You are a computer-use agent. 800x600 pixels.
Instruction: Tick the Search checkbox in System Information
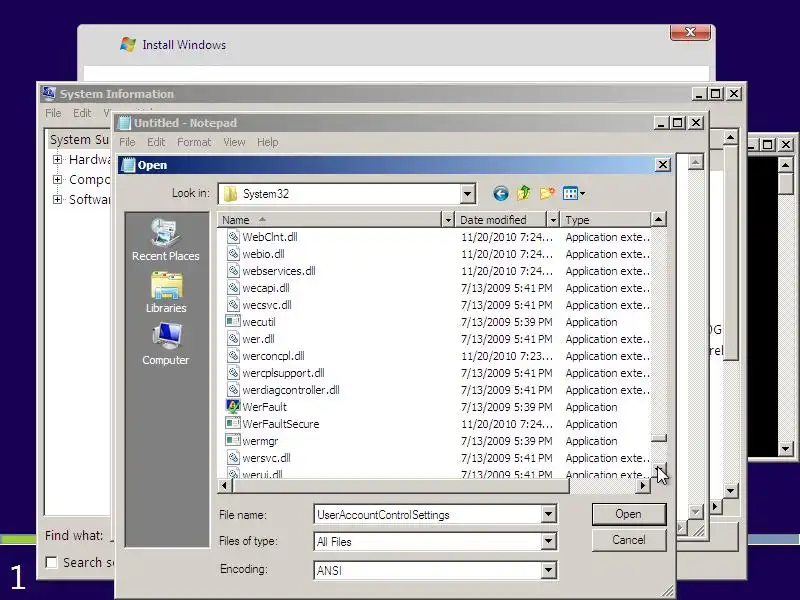tap(52, 562)
